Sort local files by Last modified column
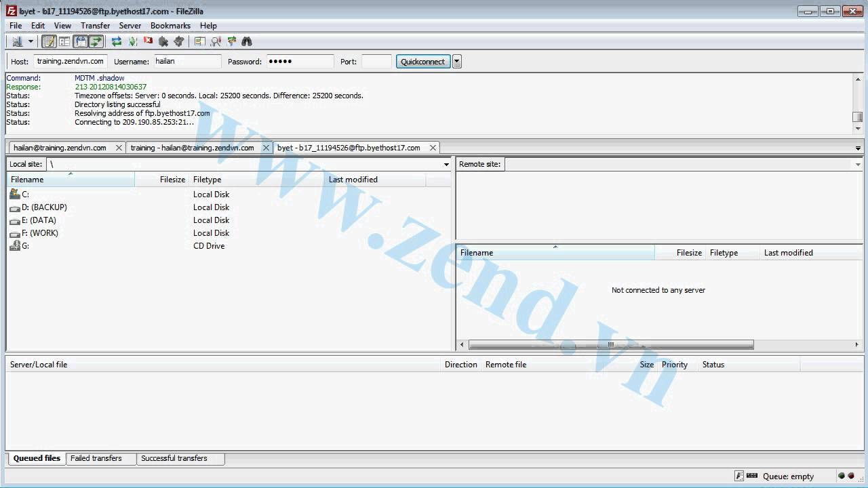This screenshot has width=868, height=488. (x=375, y=180)
